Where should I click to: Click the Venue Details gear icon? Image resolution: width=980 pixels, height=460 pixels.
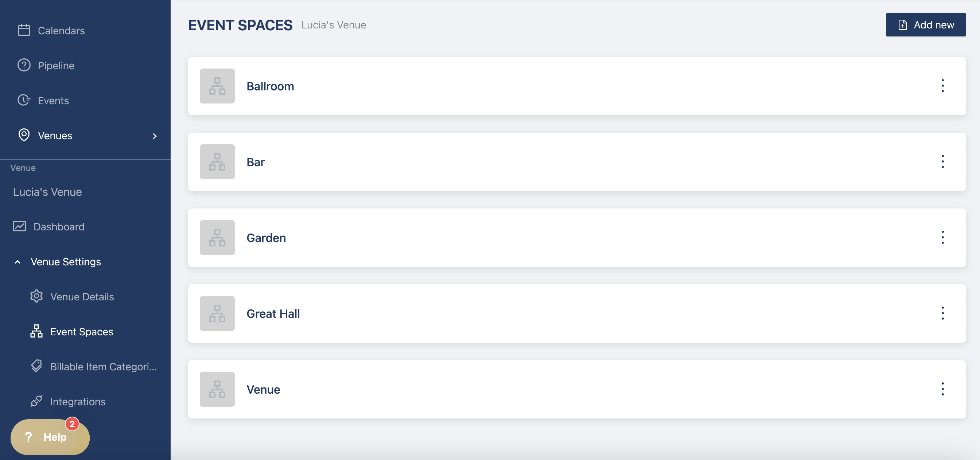coord(36,297)
